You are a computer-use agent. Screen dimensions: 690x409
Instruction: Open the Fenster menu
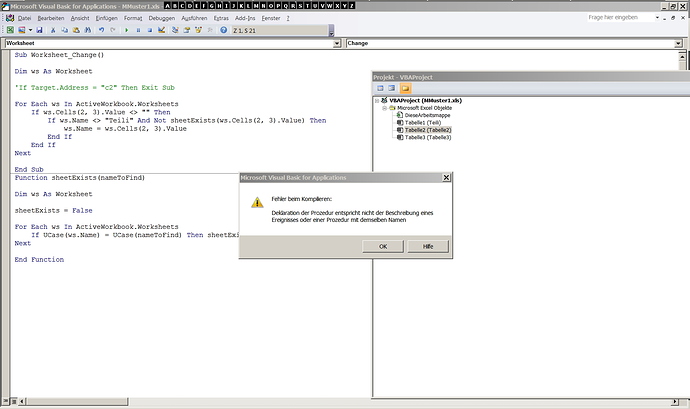coord(271,18)
